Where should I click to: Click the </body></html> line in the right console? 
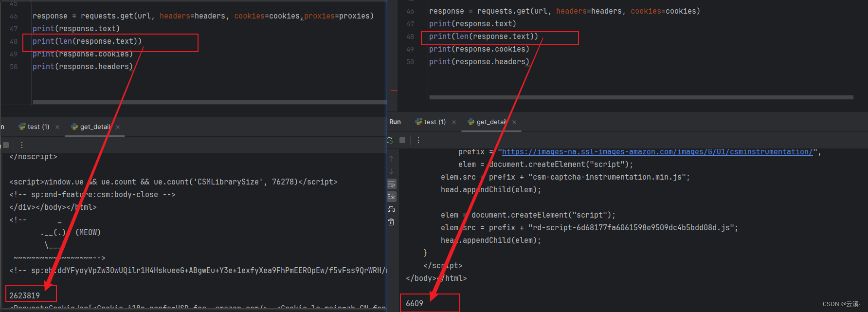point(436,278)
